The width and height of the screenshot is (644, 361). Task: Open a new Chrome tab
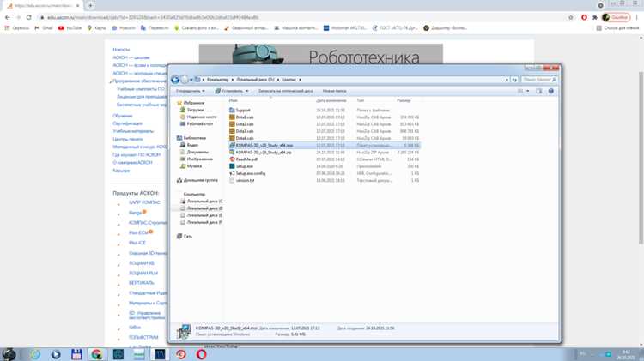click(90, 6)
